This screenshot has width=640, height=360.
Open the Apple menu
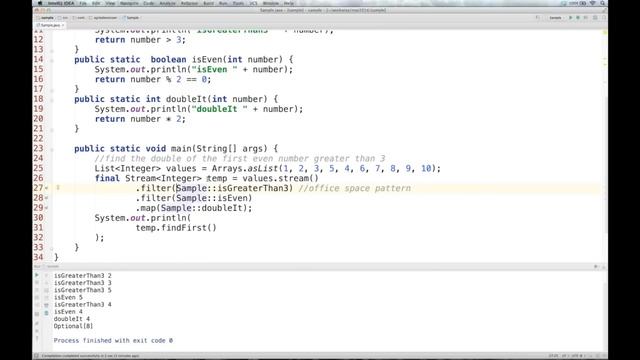coord(40,3)
